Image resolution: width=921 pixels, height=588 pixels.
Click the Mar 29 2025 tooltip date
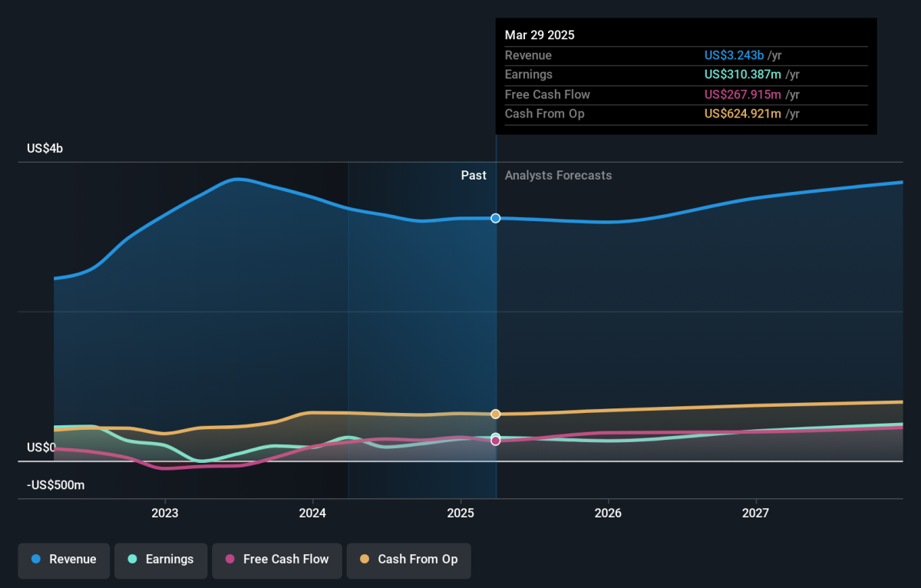pyautogui.click(x=540, y=35)
